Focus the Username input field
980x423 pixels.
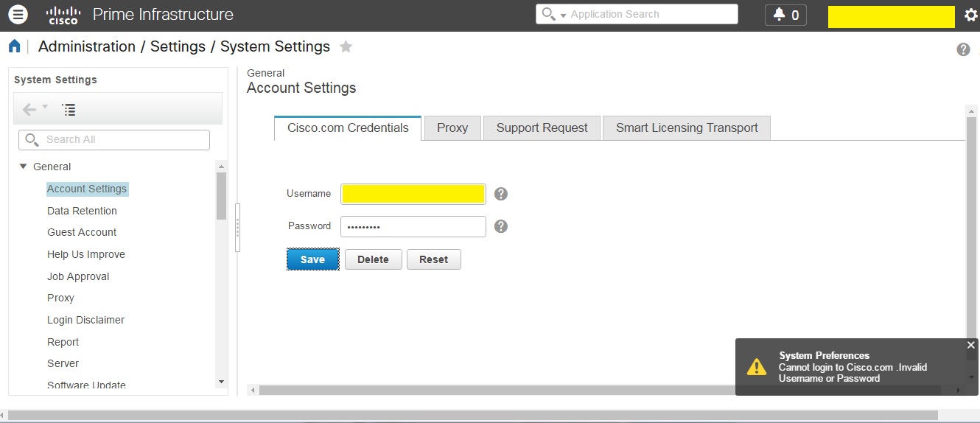413,194
